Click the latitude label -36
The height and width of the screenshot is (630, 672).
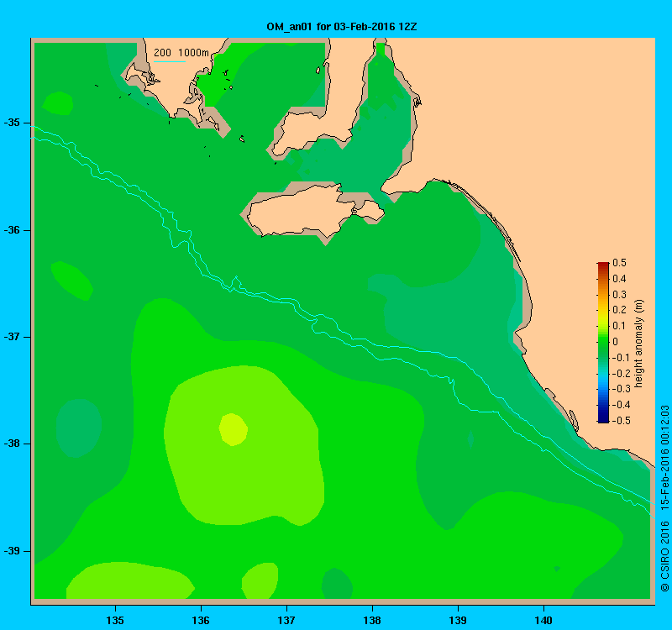coord(12,230)
